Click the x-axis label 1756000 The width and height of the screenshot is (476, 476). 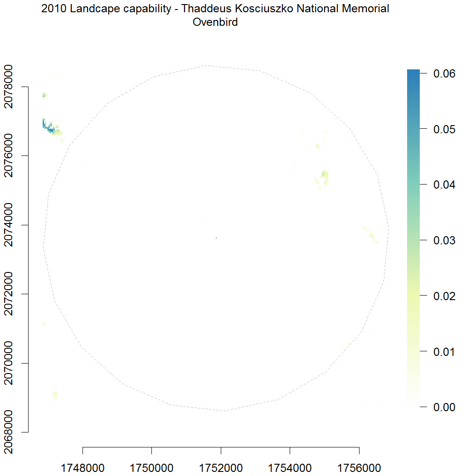359,468
